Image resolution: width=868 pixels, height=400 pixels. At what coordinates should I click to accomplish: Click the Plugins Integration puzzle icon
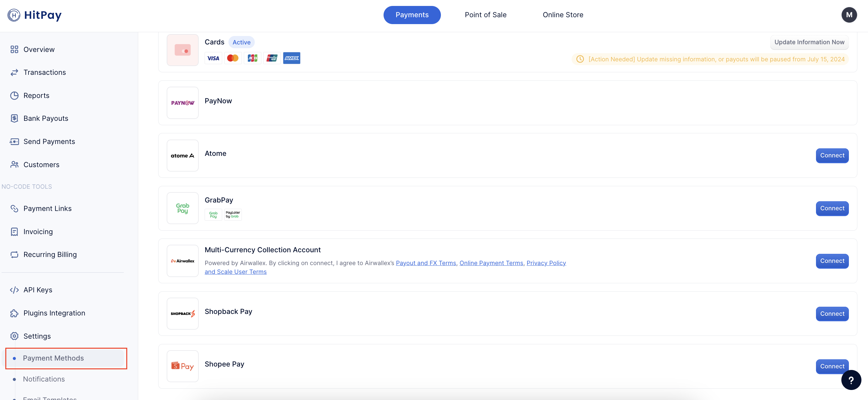click(14, 313)
